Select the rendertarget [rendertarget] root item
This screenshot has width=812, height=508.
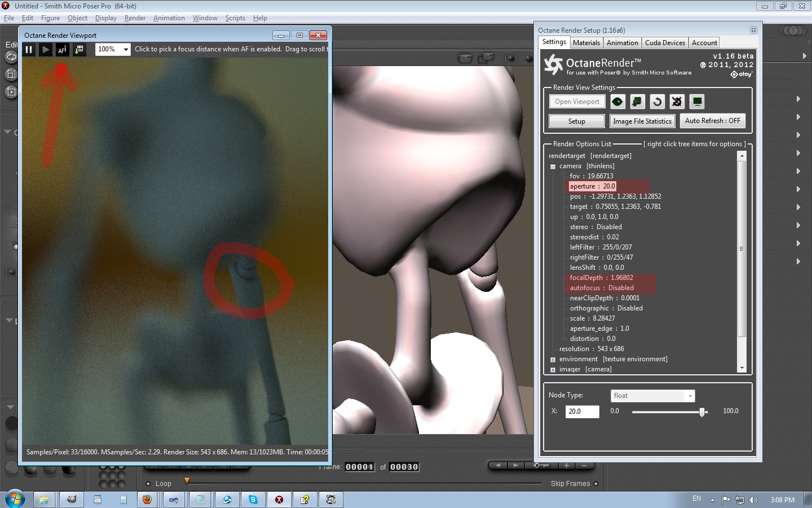coord(590,156)
